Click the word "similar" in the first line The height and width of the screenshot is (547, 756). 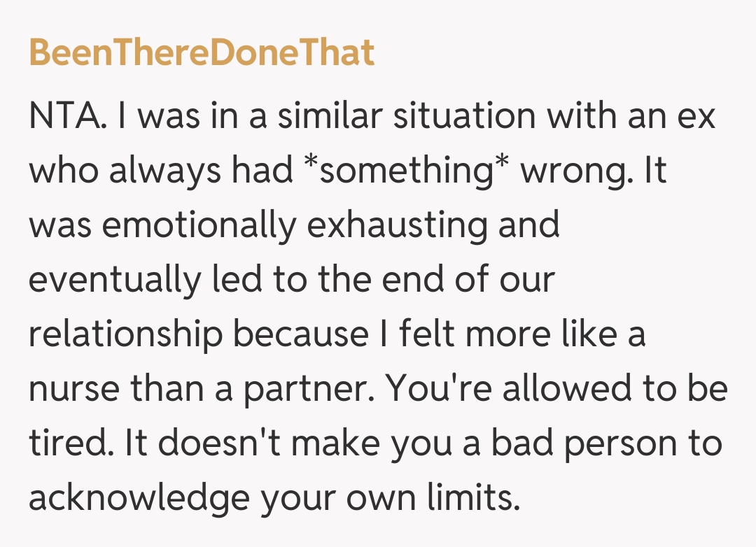pyautogui.click(x=330, y=115)
